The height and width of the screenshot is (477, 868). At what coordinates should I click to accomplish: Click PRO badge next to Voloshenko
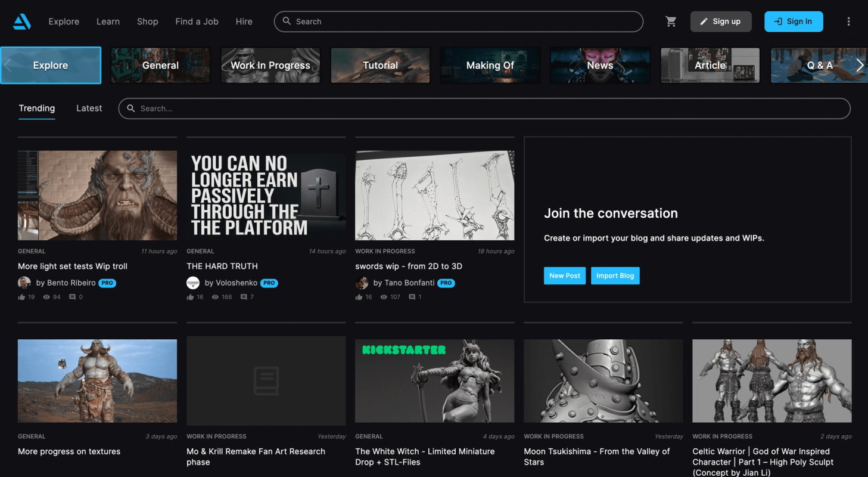coord(269,283)
